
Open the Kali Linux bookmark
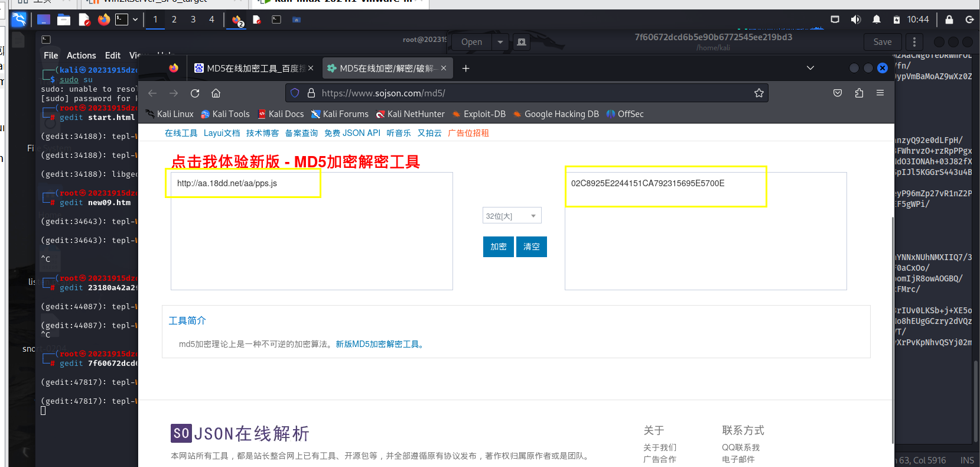coord(170,114)
